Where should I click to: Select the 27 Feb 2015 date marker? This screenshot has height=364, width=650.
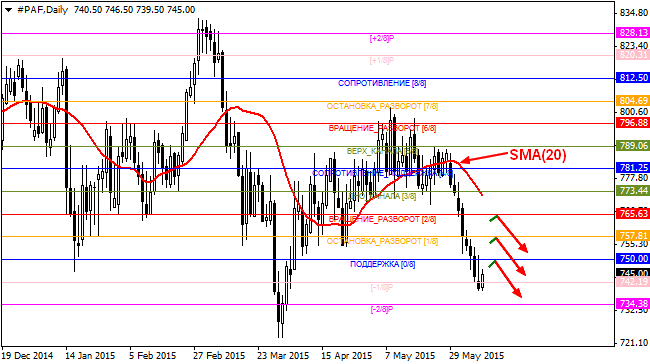coord(218,356)
